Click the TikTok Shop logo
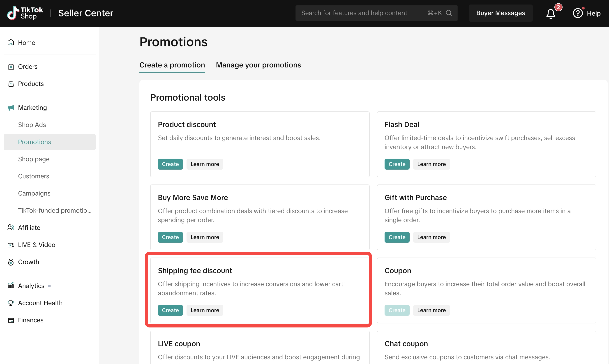 coord(25,13)
